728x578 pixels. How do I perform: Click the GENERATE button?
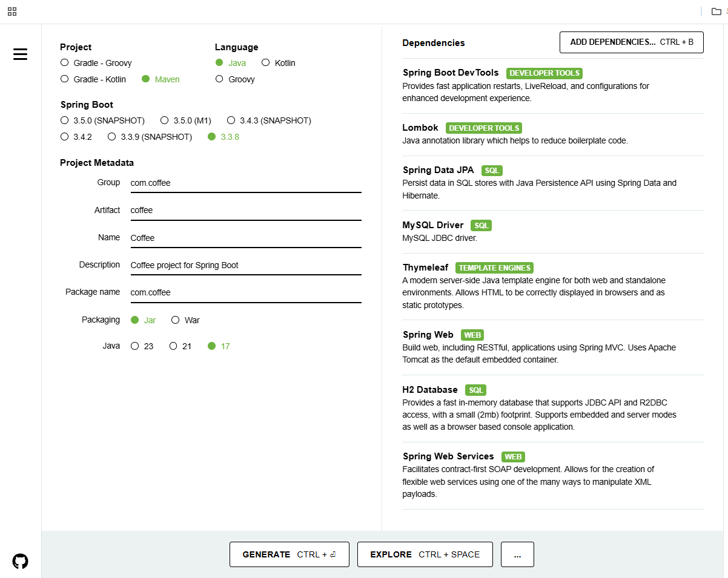(x=290, y=554)
